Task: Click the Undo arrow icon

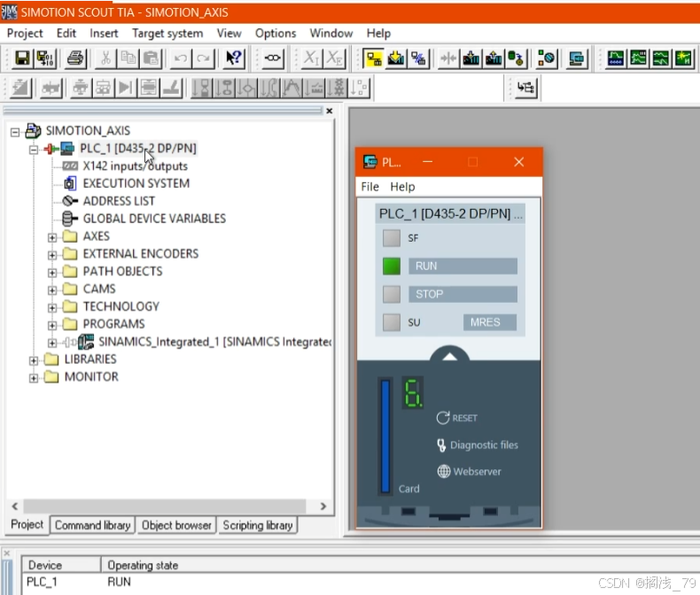Action: (181, 58)
